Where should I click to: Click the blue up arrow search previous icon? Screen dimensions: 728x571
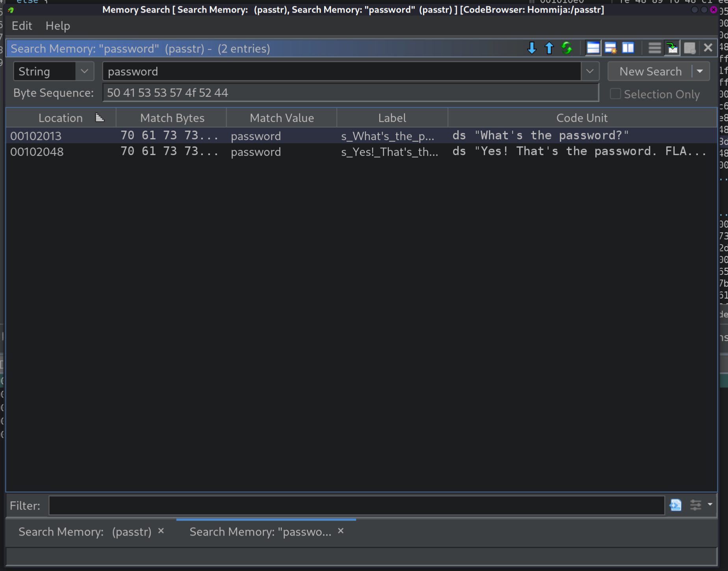tap(549, 48)
